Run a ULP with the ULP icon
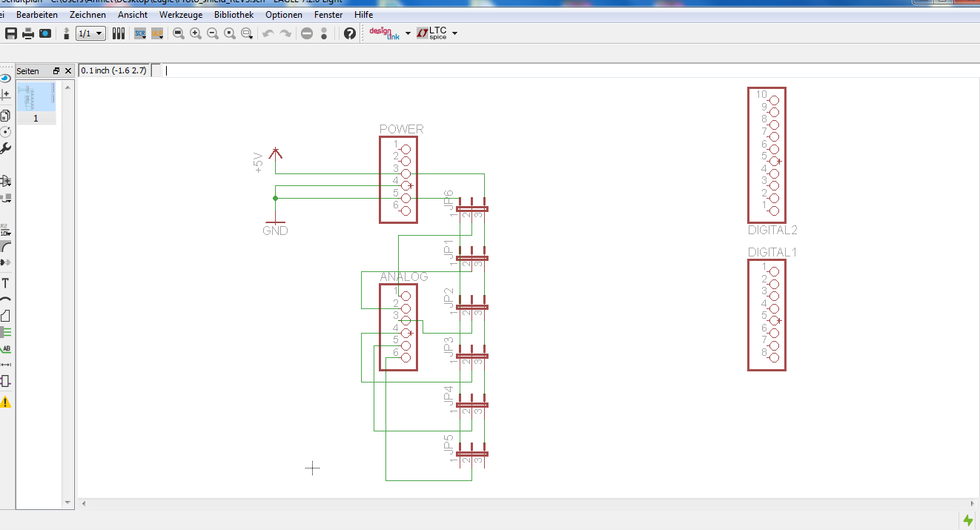Image resolution: width=980 pixels, height=530 pixels. (x=157, y=33)
